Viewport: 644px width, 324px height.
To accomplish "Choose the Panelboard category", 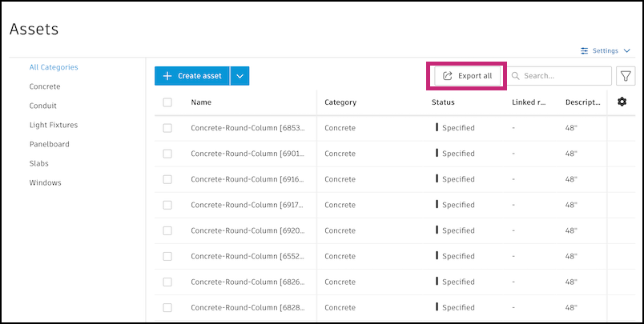I will pos(49,144).
